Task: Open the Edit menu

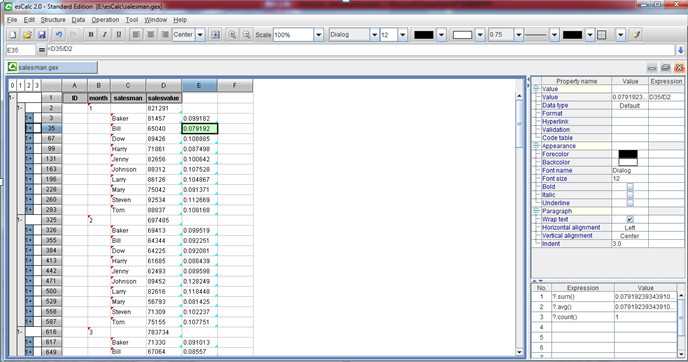Action: (x=29, y=20)
